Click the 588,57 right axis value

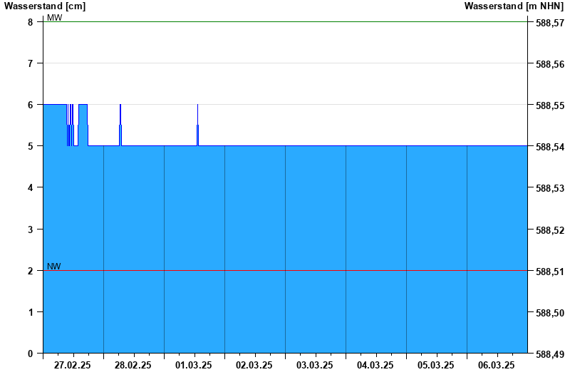click(x=549, y=24)
